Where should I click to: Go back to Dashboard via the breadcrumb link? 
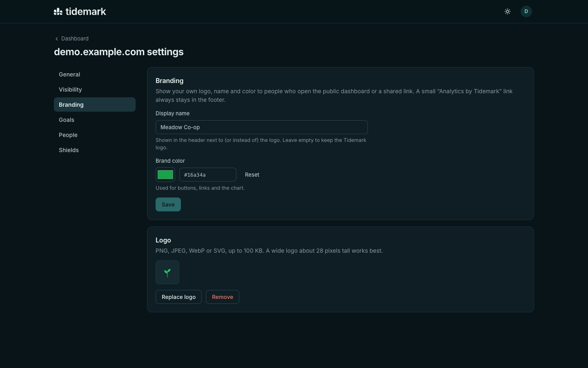71,38
